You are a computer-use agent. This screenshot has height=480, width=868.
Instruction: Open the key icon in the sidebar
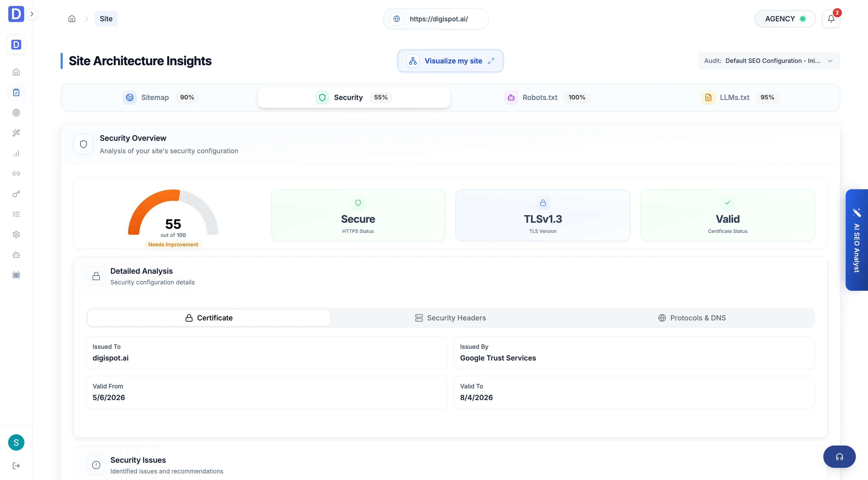pyautogui.click(x=16, y=194)
